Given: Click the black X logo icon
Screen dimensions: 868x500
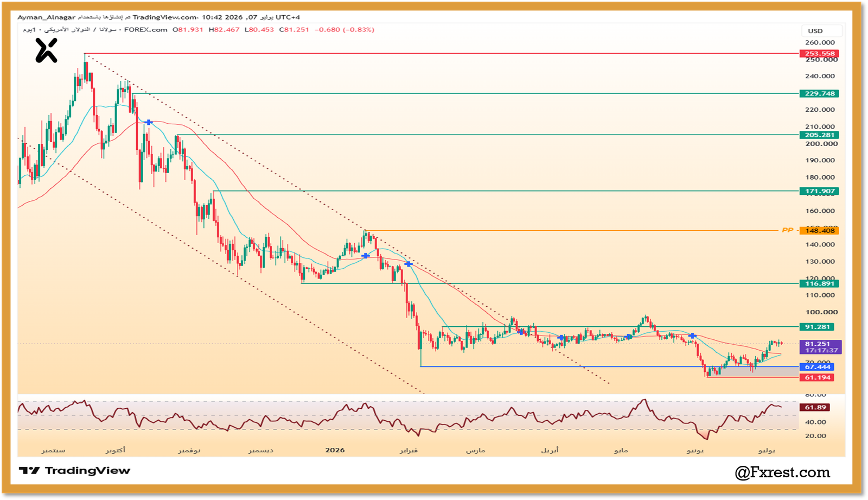Looking at the screenshot, I should (x=46, y=50).
